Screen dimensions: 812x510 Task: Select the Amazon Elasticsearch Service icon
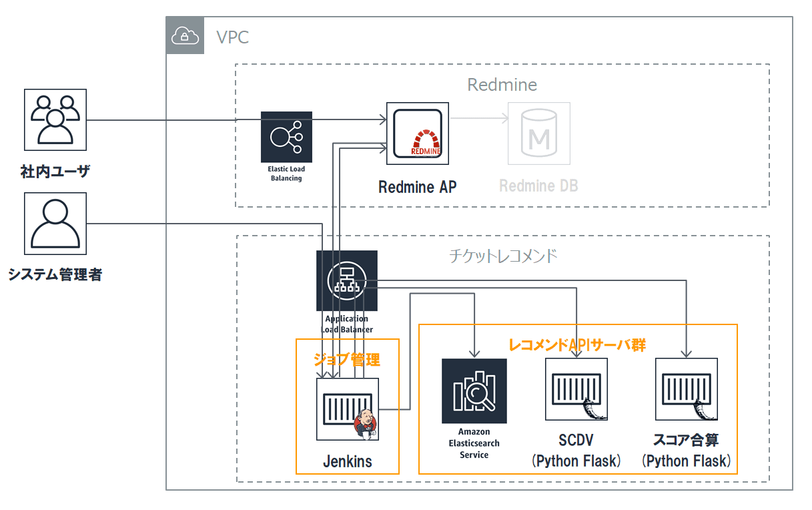[x=474, y=391]
